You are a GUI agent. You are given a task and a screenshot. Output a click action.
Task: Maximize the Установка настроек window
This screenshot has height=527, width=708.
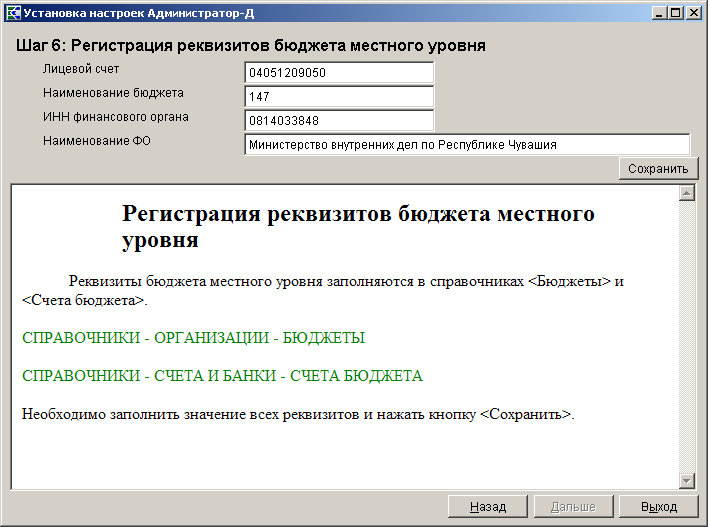click(676, 13)
